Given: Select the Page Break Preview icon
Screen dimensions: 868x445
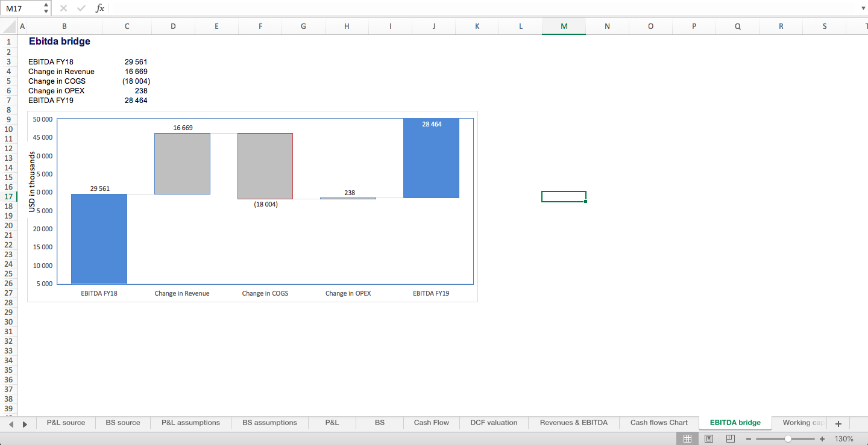Looking at the screenshot, I should 730,439.
